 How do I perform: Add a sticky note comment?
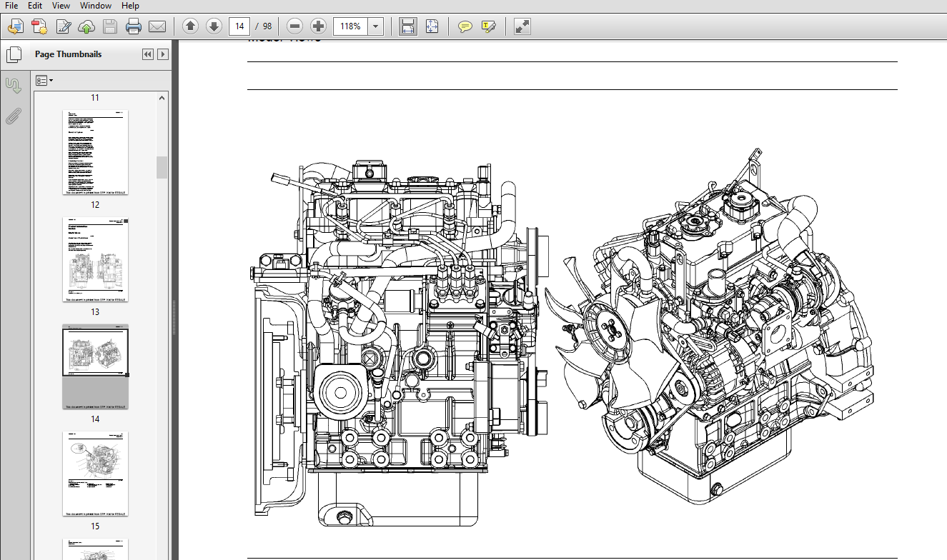click(x=465, y=27)
